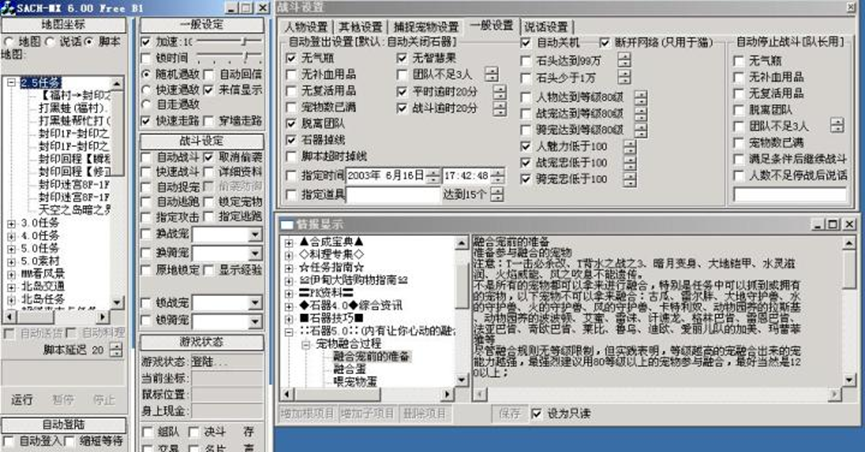Expand the 4.0任务 tree node
This screenshot has height=452, width=865.
click(11, 236)
